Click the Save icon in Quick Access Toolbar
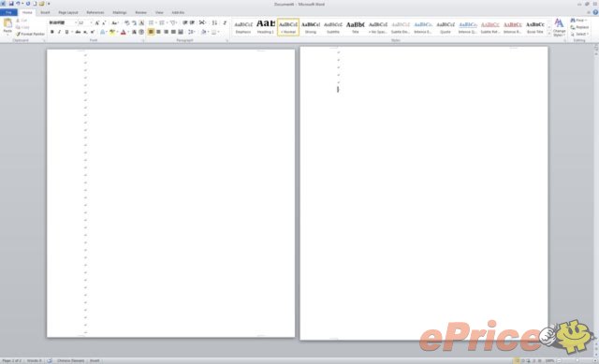 11,4
